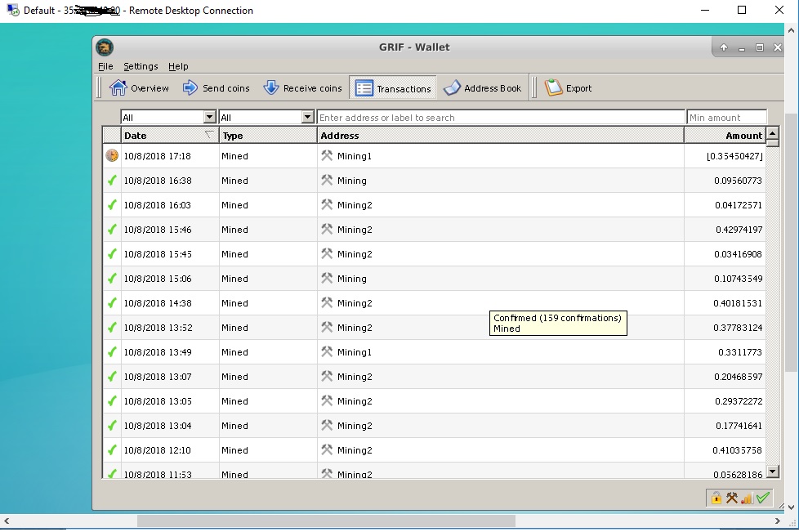Go to Send coins

point(216,88)
